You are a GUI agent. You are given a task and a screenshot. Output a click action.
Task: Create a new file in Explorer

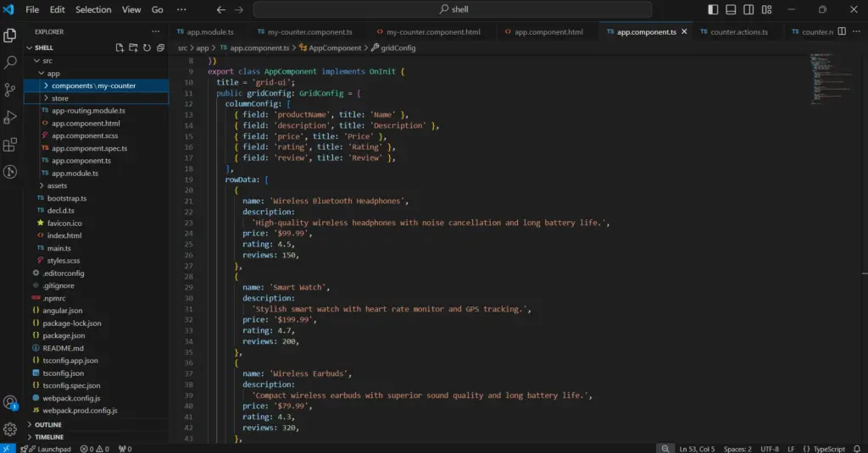click(x=120, y=47)
